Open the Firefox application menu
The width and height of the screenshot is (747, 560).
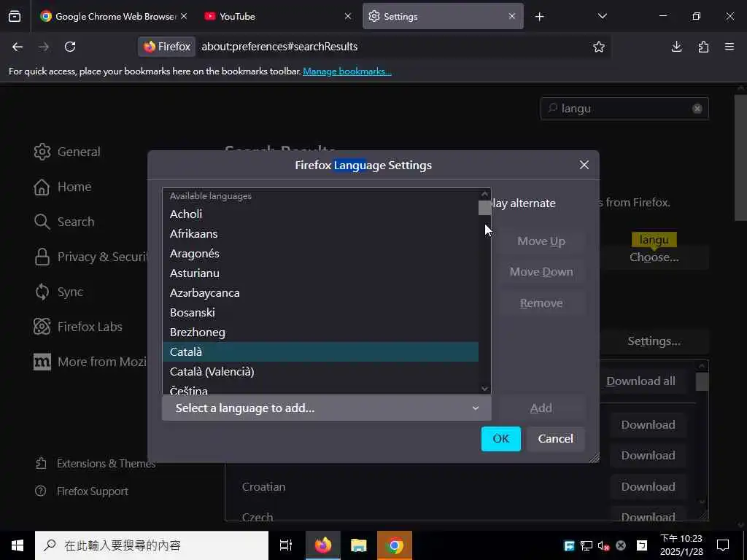[729, 47]
